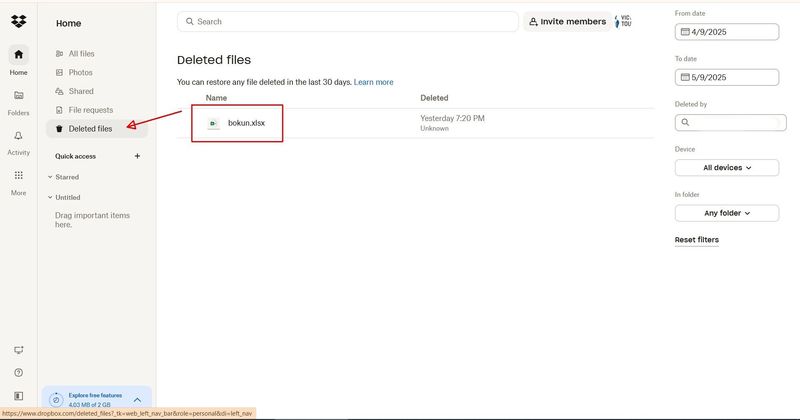Click the Name column header
Viewport: 800px width, 420px height.
coord(216,98)
